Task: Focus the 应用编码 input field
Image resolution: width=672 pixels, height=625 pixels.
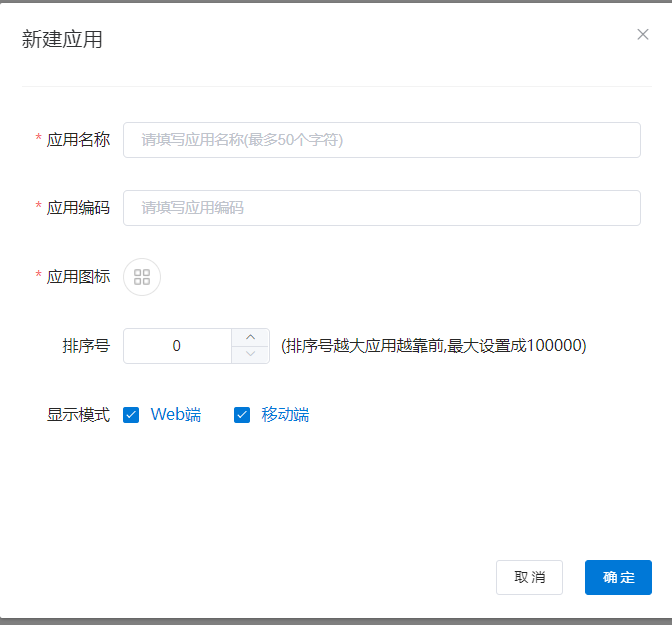Action: 381,208
